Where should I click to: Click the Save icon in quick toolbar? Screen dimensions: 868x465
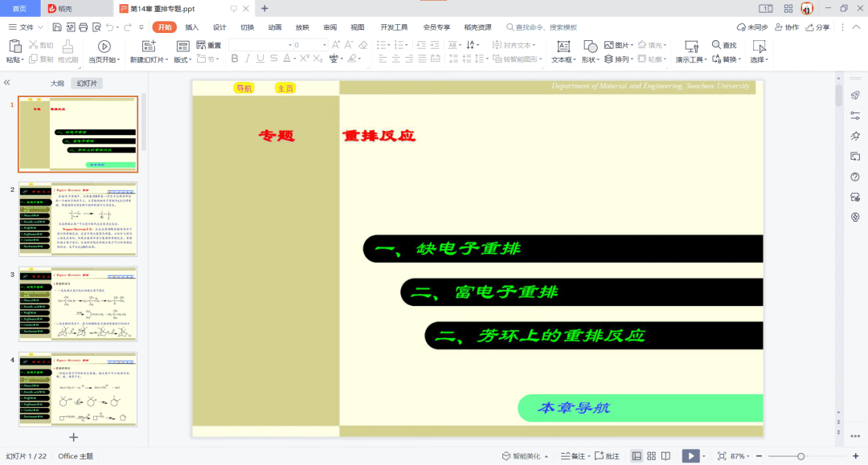pyautogui.click(x=57, y=27)
